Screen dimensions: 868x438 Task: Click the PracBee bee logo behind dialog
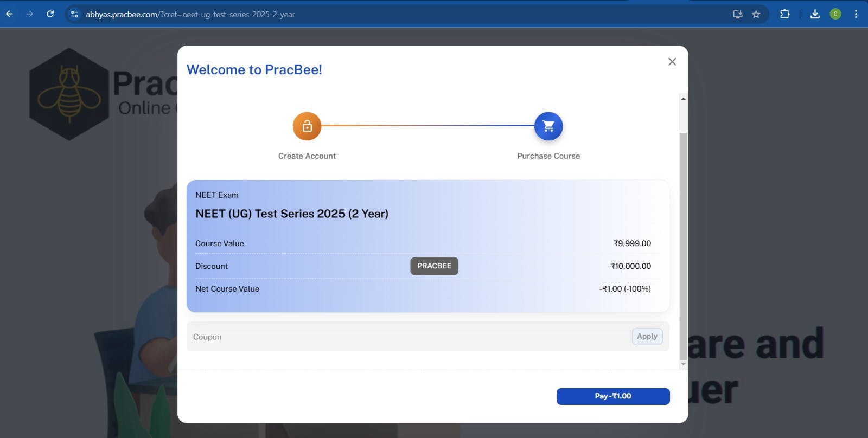point(69,94)
